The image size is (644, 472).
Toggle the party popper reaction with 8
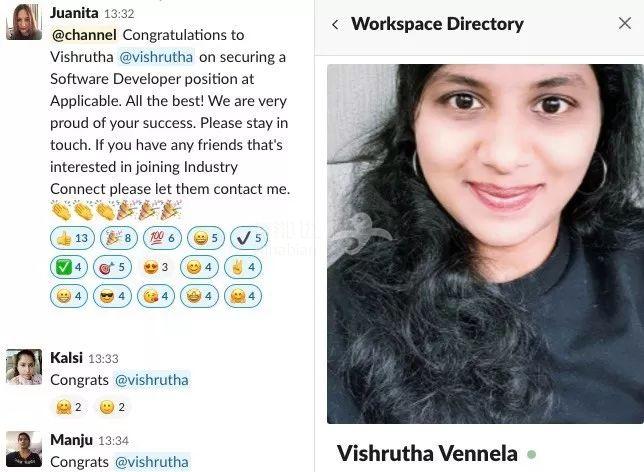pyautogui.click(x=119, y=238)
